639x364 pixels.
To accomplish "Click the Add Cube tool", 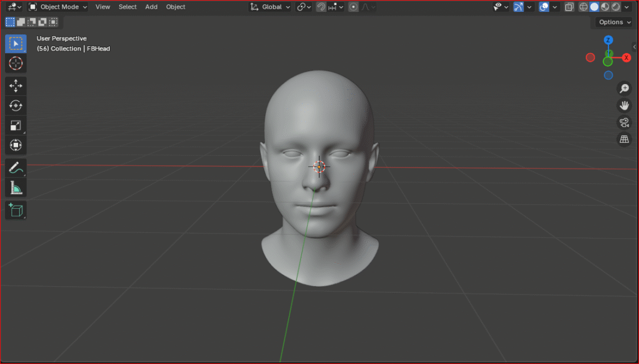I will click(x=16, y=210).
